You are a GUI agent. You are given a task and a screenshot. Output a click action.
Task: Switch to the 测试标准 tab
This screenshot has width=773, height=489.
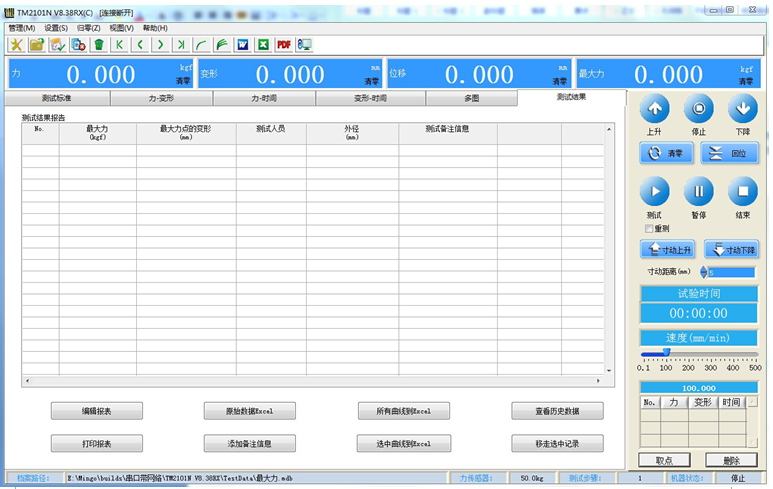(57, 98)
